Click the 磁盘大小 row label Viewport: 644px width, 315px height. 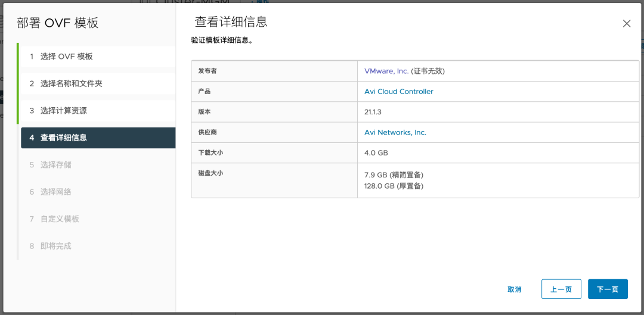click(x=210, y=173)
